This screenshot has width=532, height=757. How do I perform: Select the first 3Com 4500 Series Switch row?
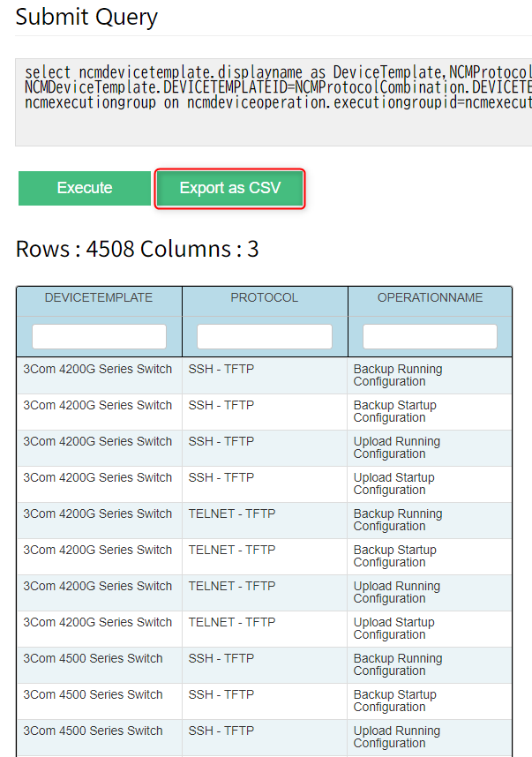[94, 659]
